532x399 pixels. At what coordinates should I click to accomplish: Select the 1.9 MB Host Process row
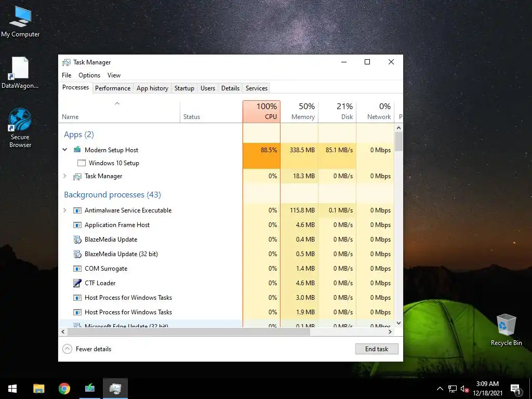click(227, 312)
